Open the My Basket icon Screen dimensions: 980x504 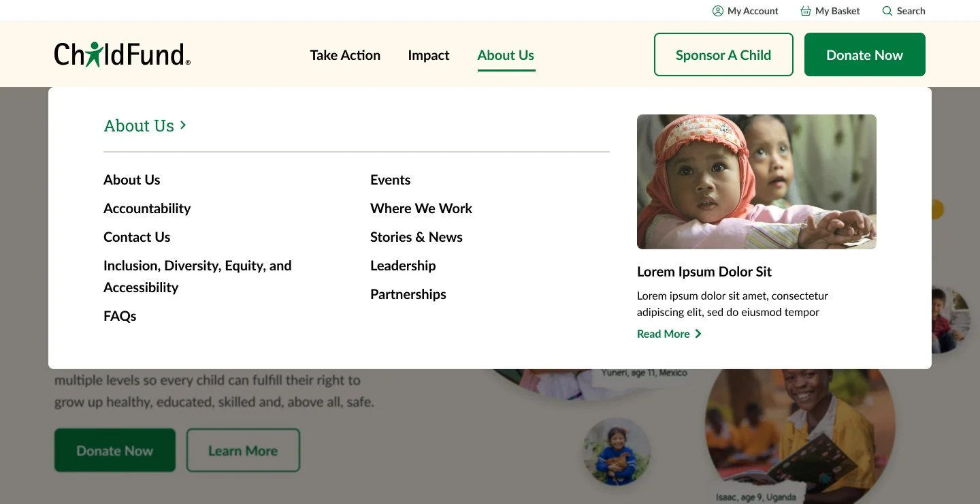pyautogui.click(x=806, y=11)
